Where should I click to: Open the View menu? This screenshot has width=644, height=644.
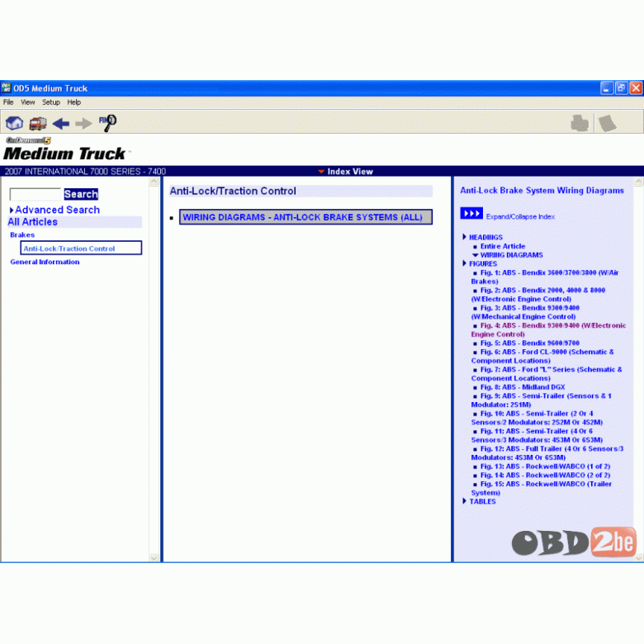pyautogui.click(x=28, y=102)
